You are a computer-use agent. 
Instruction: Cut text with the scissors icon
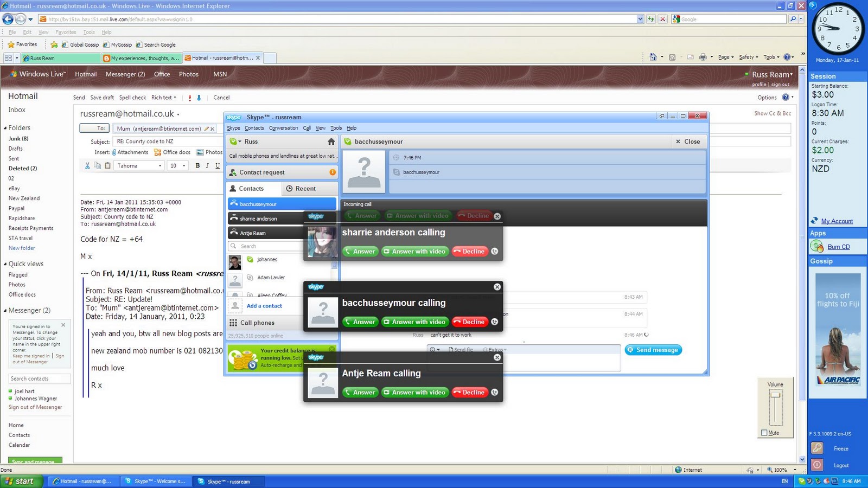click(87, 165)
